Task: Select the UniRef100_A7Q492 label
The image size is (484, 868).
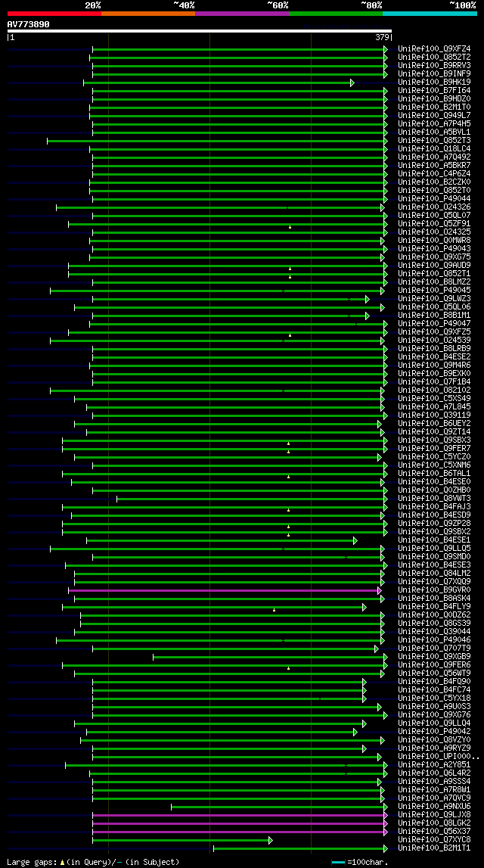Action: click(x=434, y=157)
